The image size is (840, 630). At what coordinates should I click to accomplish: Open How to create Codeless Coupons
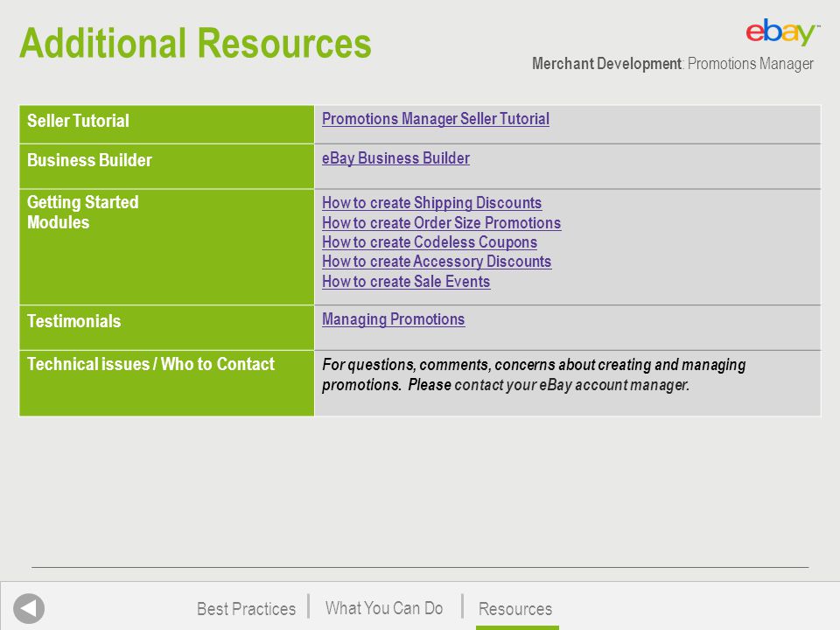pos(430,242)
